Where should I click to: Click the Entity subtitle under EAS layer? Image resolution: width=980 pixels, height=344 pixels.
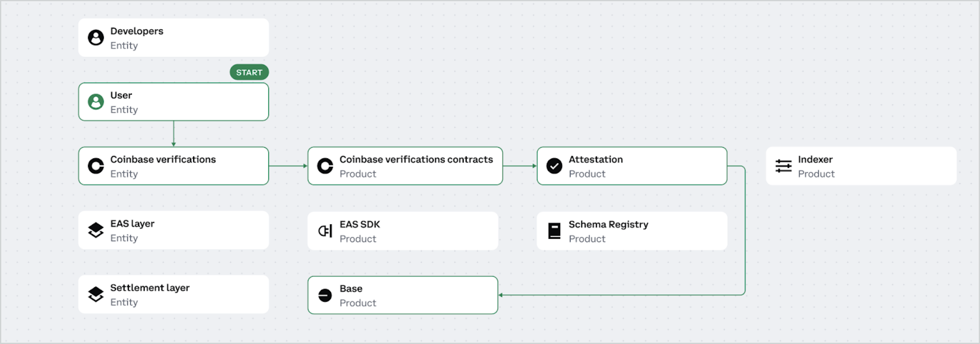click(124, 238)
